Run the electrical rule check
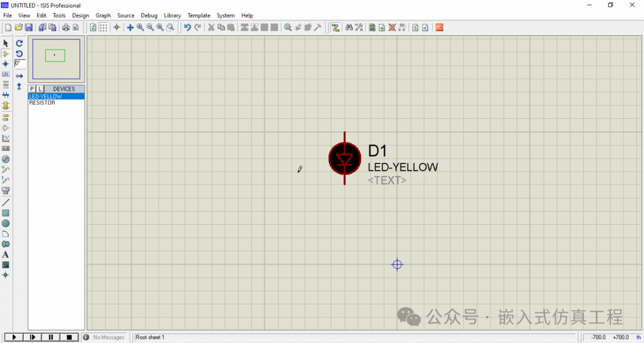 pos(426,27)
